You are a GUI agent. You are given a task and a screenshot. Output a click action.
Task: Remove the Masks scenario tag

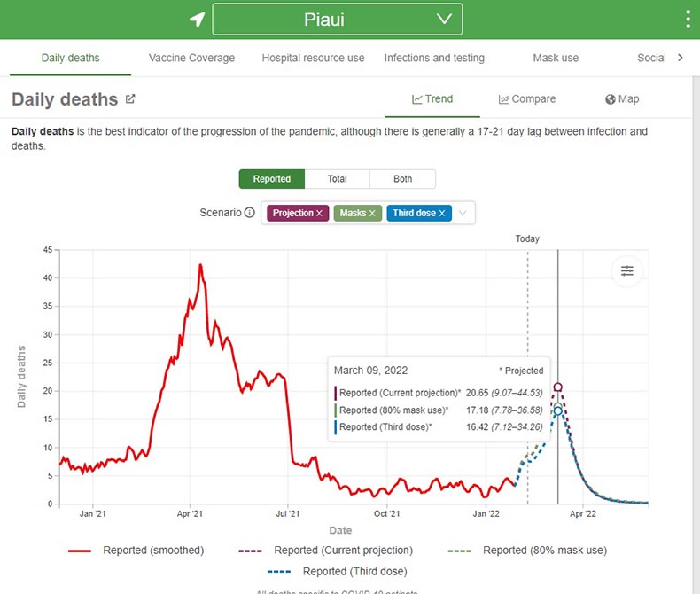pos(372,213)
